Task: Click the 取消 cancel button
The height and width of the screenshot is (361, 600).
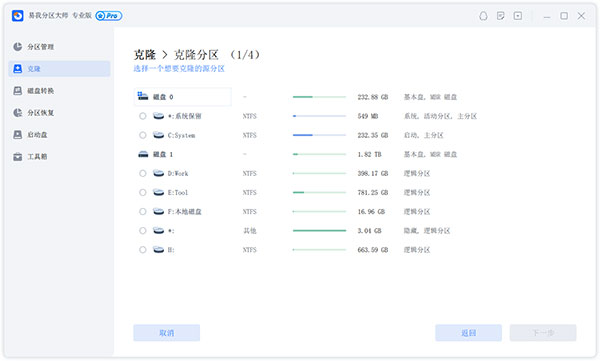Action: (166, 333)
